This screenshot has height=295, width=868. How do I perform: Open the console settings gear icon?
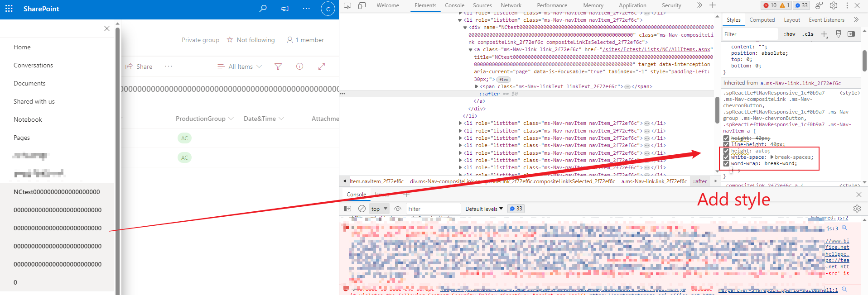(857, 209)
